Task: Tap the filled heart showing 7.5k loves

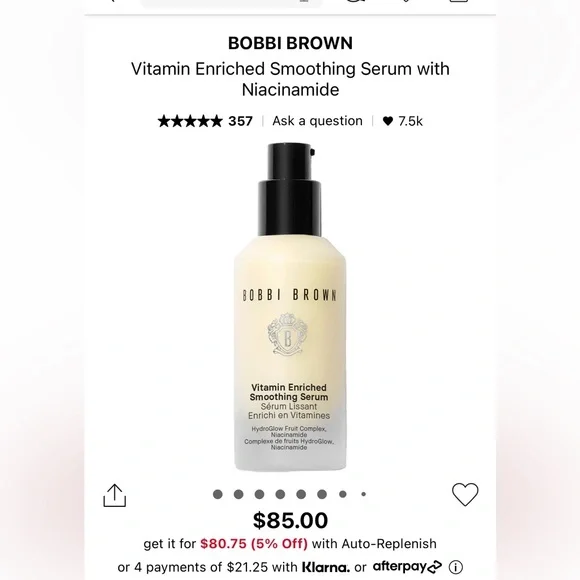Action: point(388,121)
